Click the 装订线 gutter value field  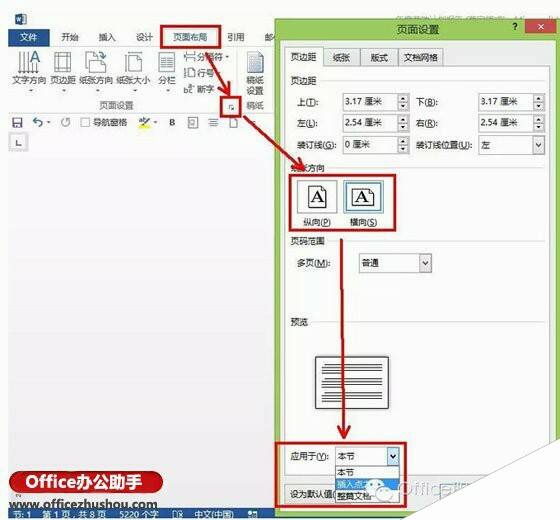coord(370,145)
